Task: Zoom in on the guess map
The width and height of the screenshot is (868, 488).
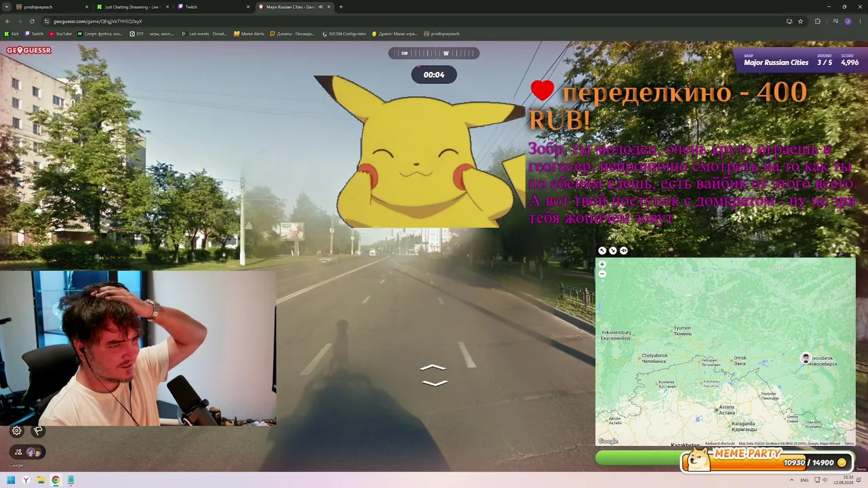Action: point(602,265)
